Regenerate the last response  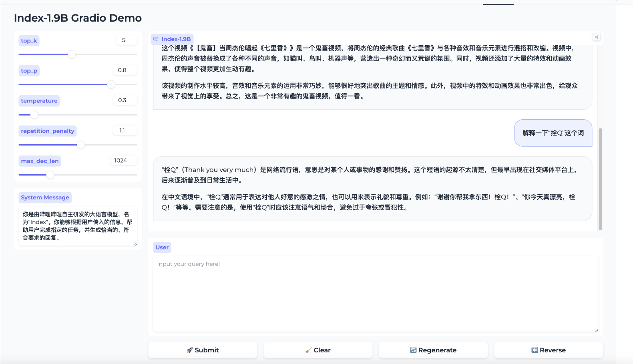433,350
